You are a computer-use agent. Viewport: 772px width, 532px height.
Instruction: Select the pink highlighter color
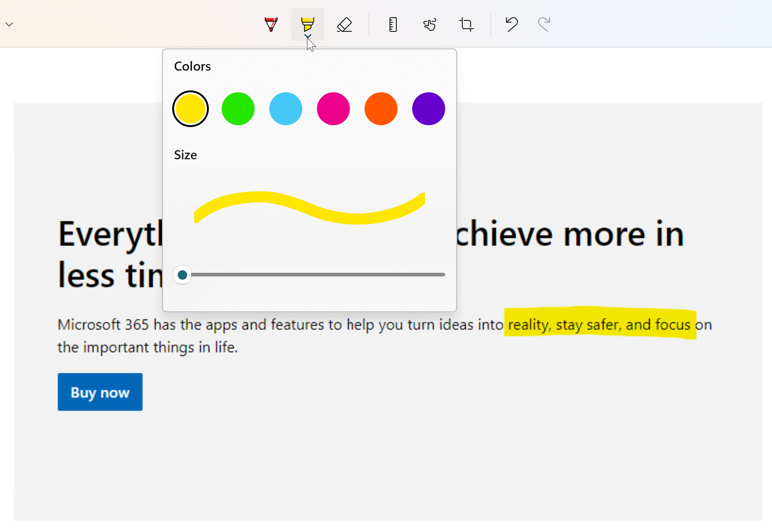point(333,108)
